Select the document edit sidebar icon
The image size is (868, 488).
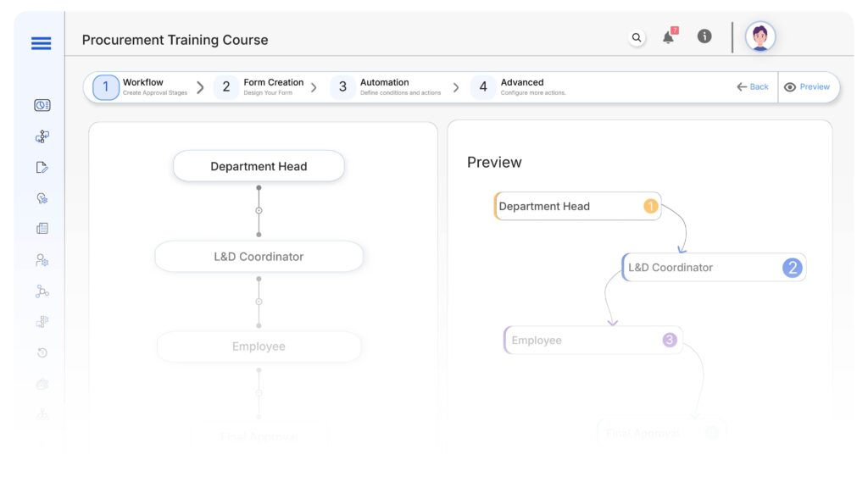pos(42,167)
